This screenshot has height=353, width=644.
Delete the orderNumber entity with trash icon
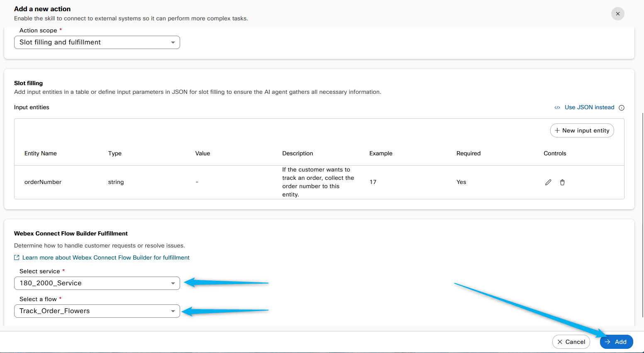tap(562, 182)
